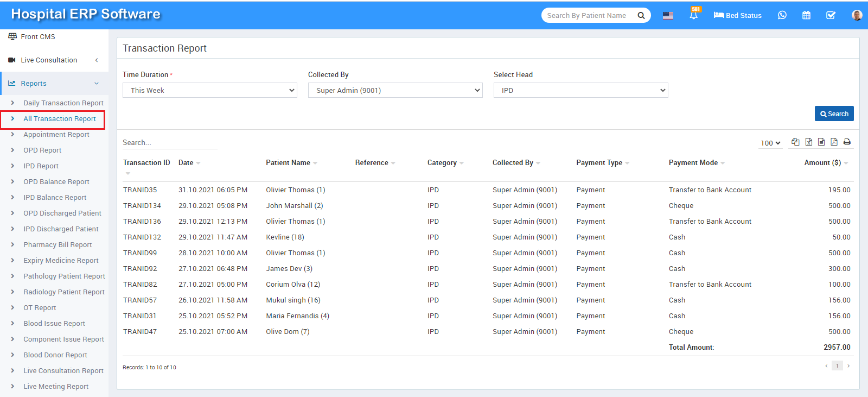868x397 pixels.
Task: Open Front CMS menu item
Action: (x=38, y=36)
